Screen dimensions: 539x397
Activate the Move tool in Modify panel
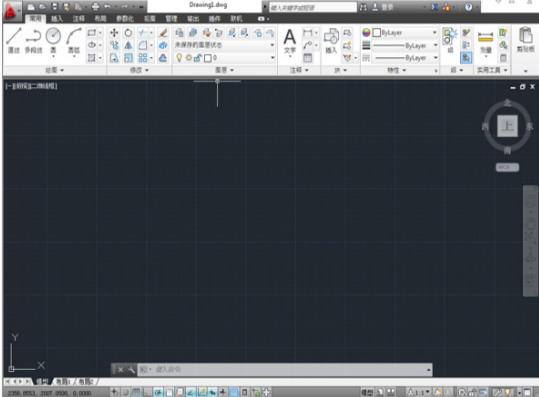click(114, 33)
